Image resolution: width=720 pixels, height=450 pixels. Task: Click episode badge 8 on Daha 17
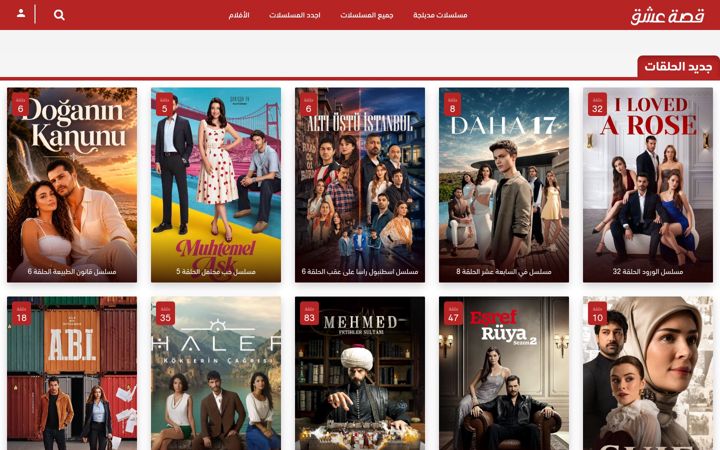click(453, 105)
